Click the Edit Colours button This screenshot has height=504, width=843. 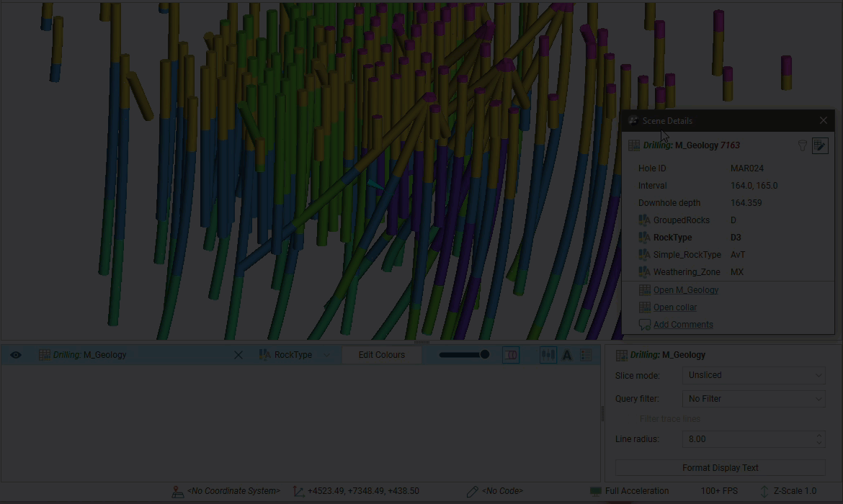pos(382,355)
